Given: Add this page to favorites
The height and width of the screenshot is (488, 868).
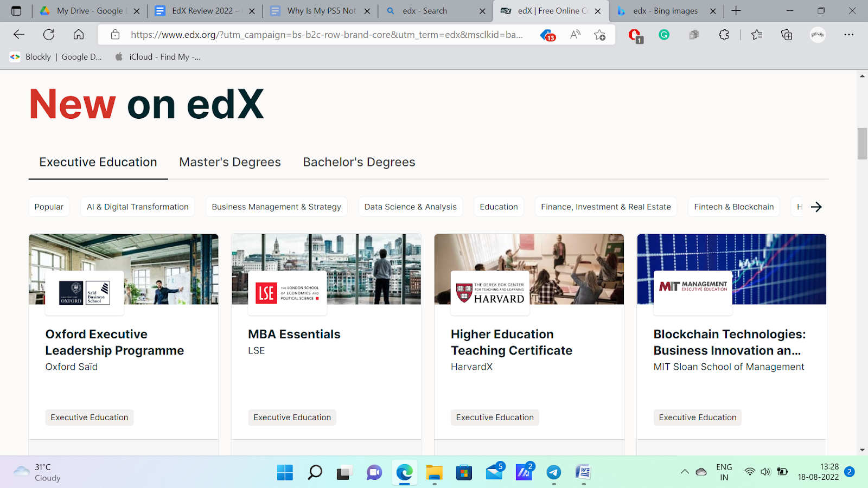Looking at the screenshot, I should pyautogui.click(x=599, y=35).
